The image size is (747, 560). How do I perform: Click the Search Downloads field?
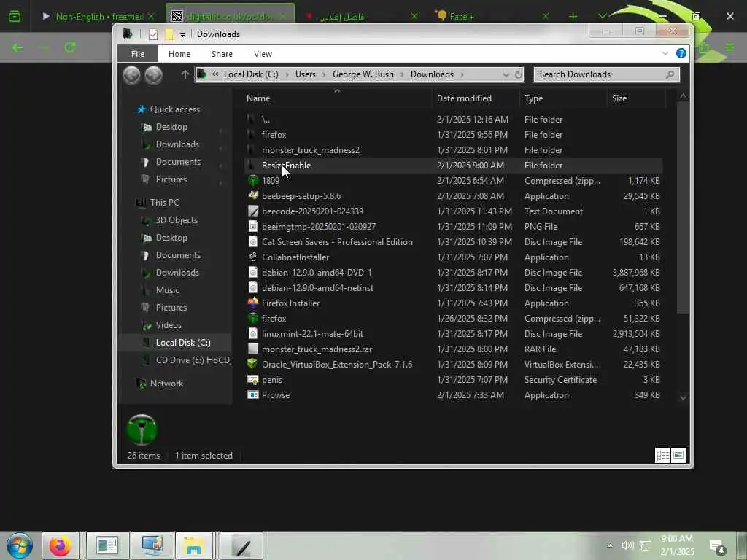tap(606, 74)
